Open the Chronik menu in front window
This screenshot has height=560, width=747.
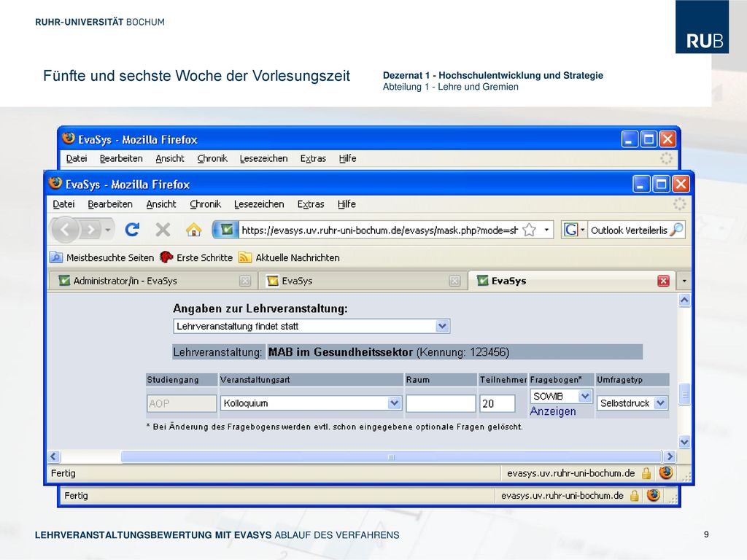(x=205, y=204)
